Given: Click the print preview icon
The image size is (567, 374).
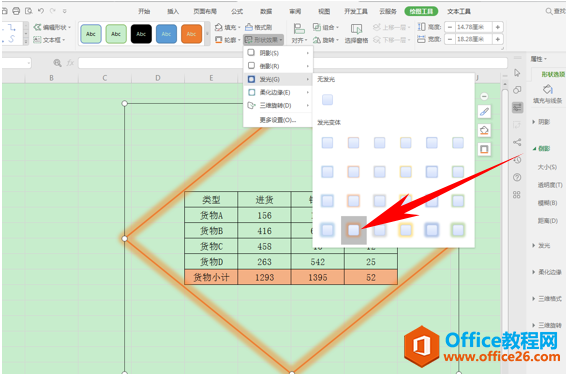Looking at the screenshot, I should coord(29,11).
